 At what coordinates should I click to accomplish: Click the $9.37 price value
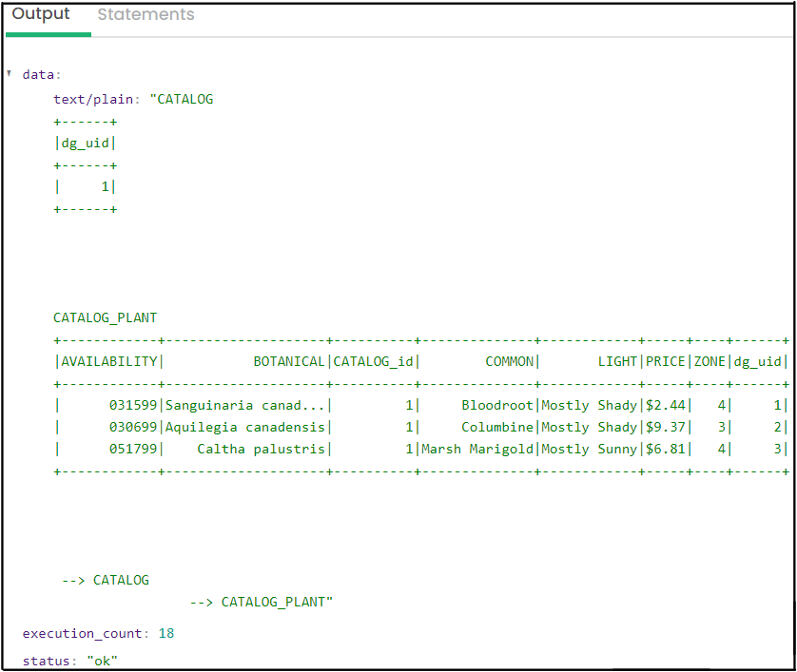tap(665, 427)
